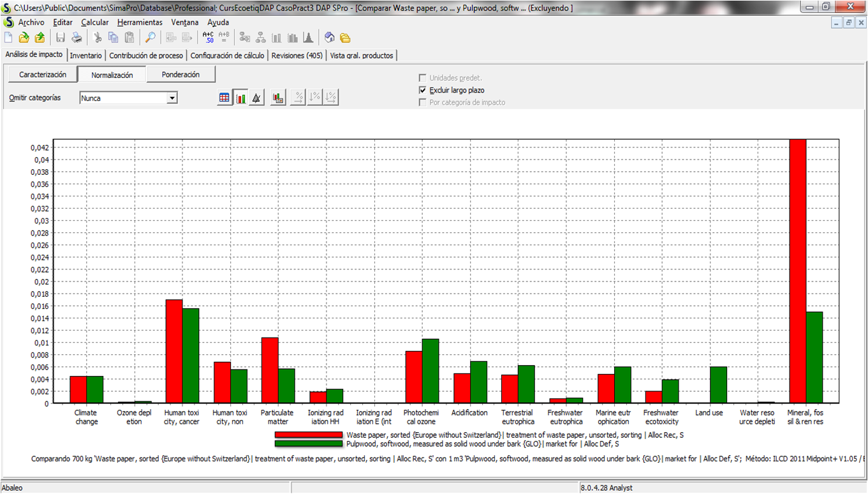Uncheck Excluir largo plazo checkbox
This screenshot has width=868, height=494.
[422, 90]
